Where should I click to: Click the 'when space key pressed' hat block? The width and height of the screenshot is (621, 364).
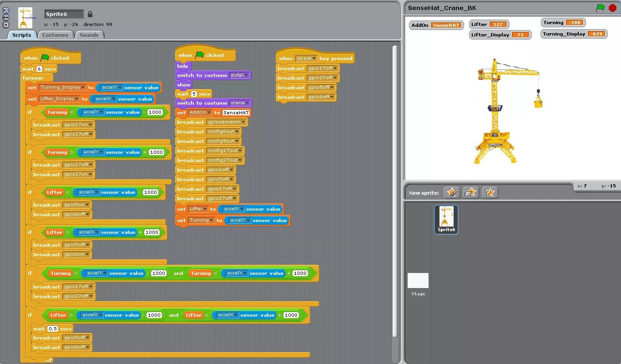pyautogui.click(x=315, y=57)
